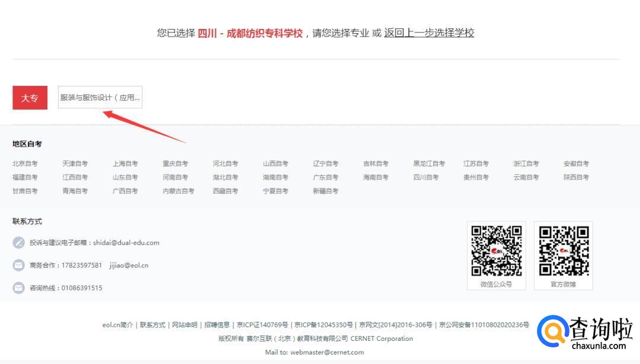640x364 pixels.
Task: Open 陕西自考 link
Action: click(577, 178)
